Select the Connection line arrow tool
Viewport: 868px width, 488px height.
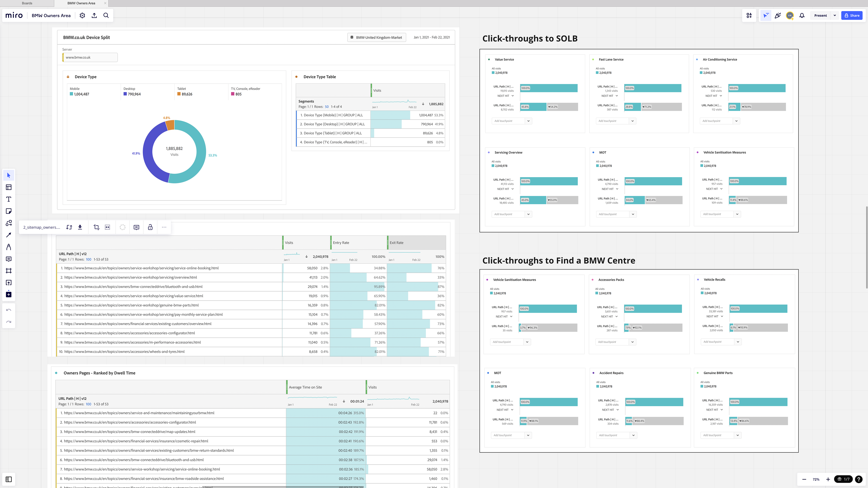point(9,235)
